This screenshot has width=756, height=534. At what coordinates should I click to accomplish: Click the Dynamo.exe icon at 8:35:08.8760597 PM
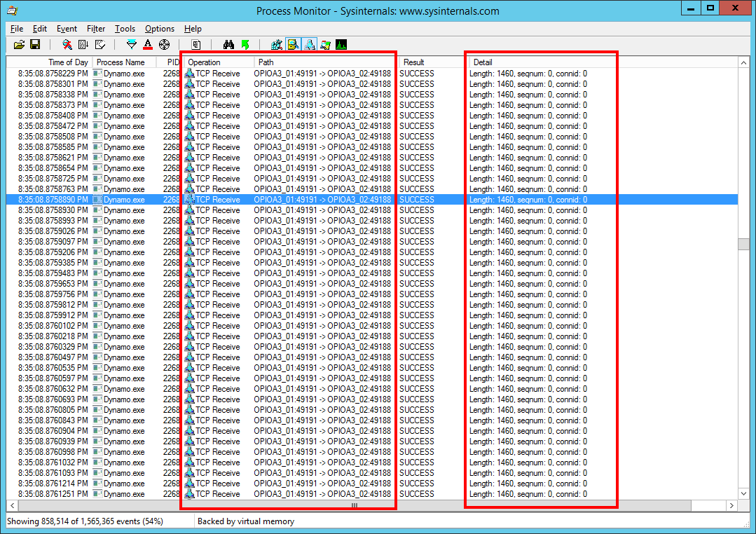97,378
